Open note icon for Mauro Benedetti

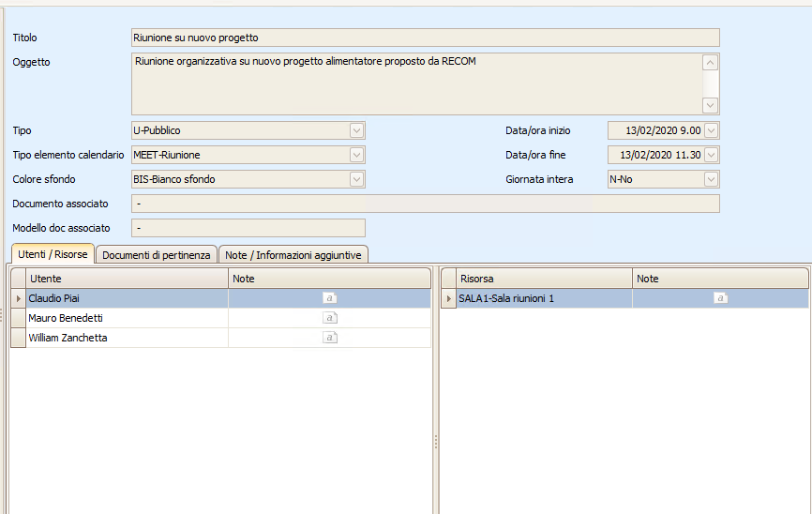tap(329, 318)
